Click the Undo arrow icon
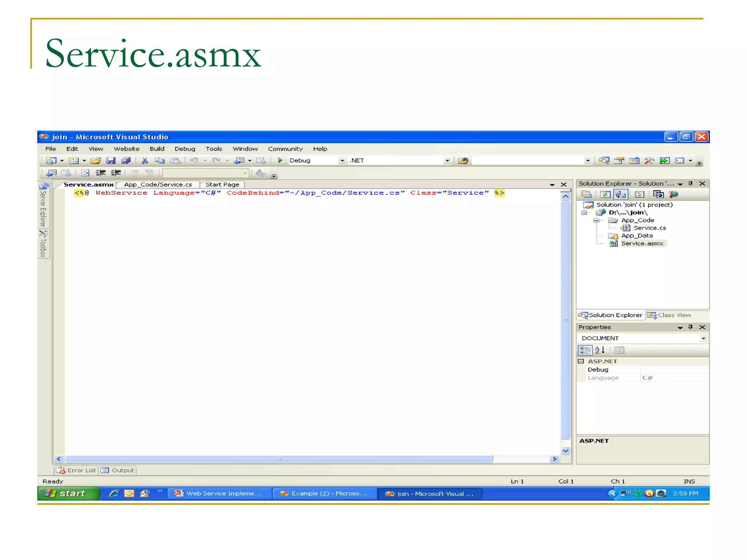Image resolution: width=747 pixels, height=560 pixels. tap(194, 160)
